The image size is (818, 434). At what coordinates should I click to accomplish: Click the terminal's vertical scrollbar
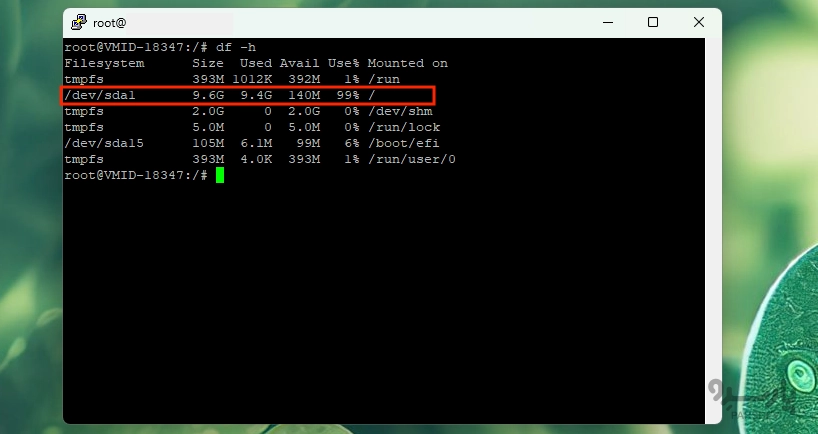tap(713, 230)
